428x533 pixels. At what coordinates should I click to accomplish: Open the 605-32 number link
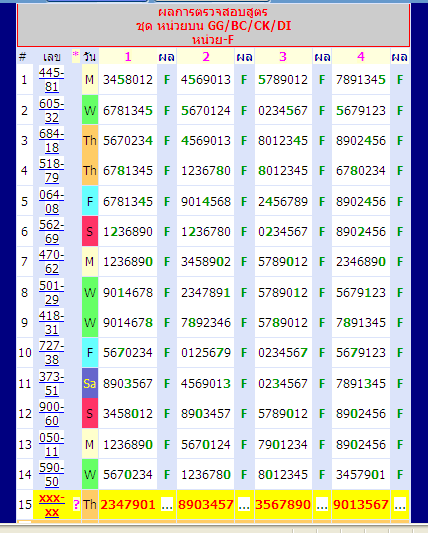51,110
